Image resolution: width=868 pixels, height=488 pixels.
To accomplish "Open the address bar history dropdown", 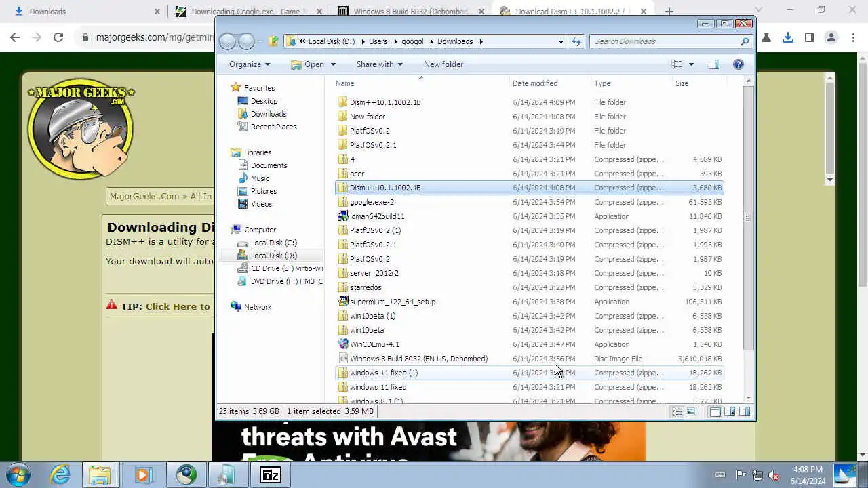I will pos(561,41).
